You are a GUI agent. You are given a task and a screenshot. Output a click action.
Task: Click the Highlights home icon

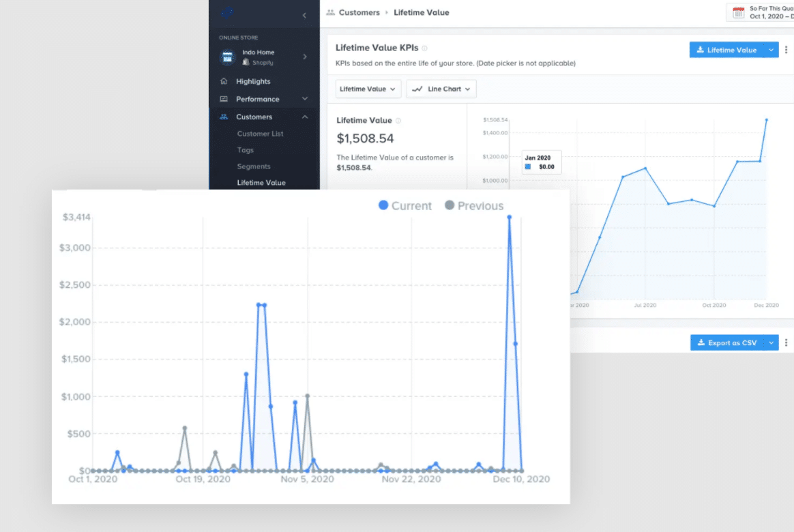(224, 81)
